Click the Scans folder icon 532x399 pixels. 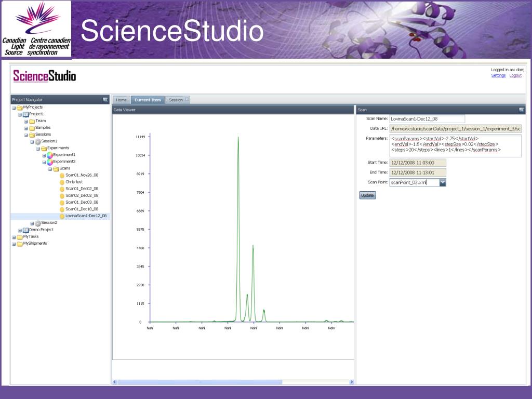click(56, 169)
